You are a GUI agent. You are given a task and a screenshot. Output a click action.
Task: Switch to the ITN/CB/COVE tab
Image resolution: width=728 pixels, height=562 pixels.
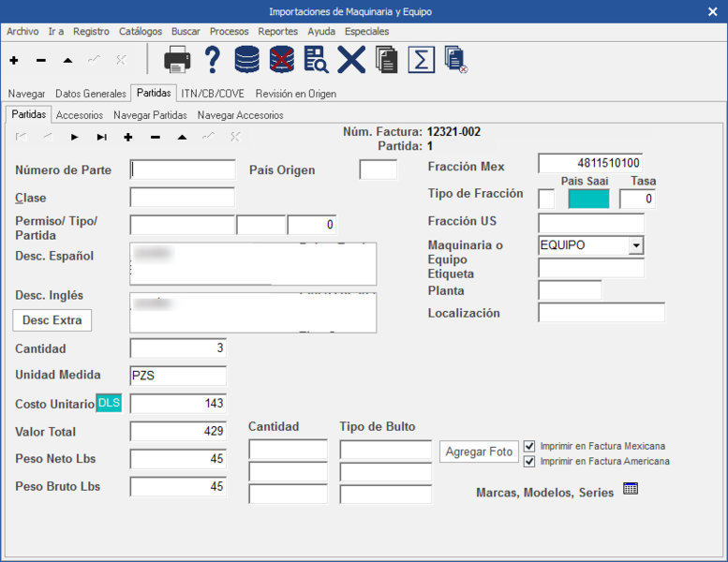[213, 94]
